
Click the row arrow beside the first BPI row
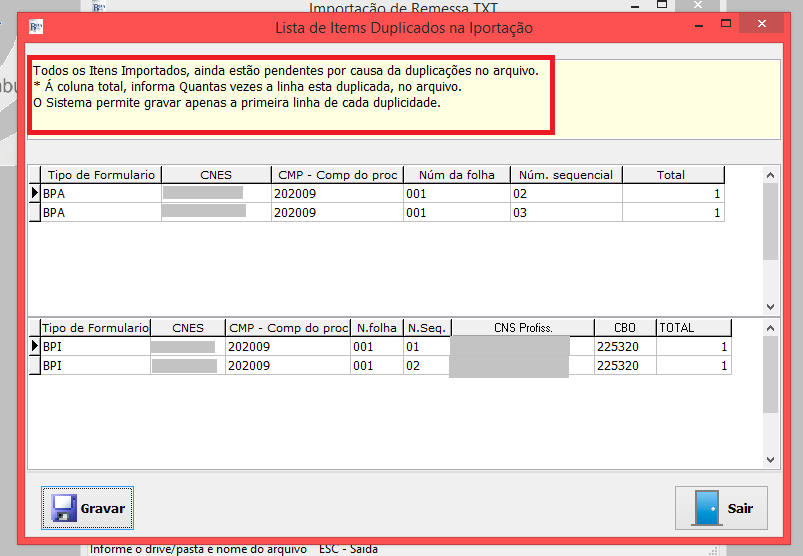pyautogui.click(x=34, y=347)
